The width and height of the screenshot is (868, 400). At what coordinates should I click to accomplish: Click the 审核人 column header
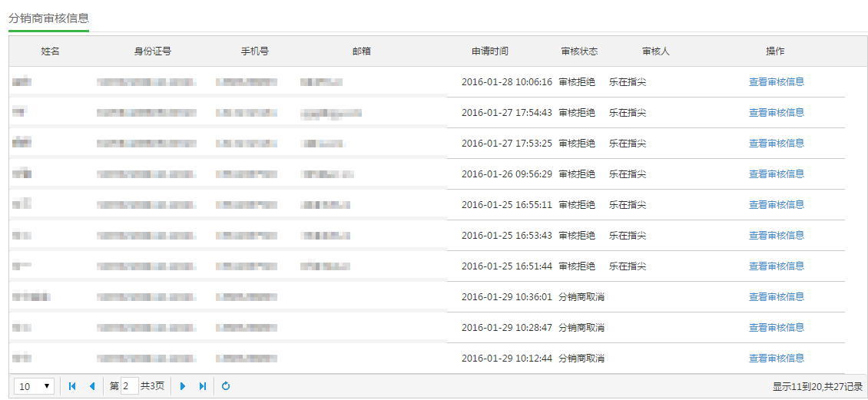(x=655, y=51)
